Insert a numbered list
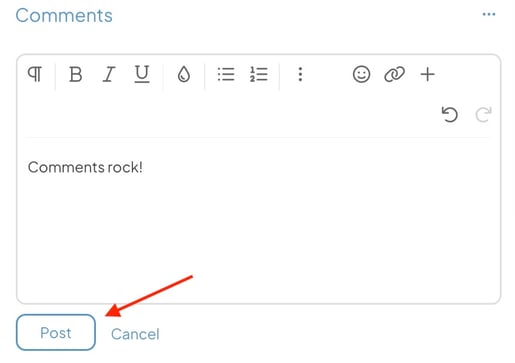This screenshot has height=363, width=515. 259,74
